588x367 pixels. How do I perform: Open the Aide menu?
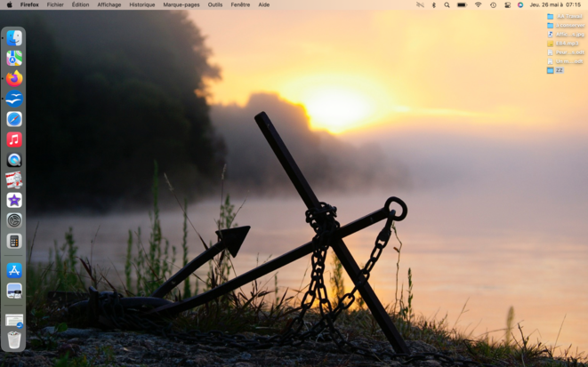click(264, 4)
